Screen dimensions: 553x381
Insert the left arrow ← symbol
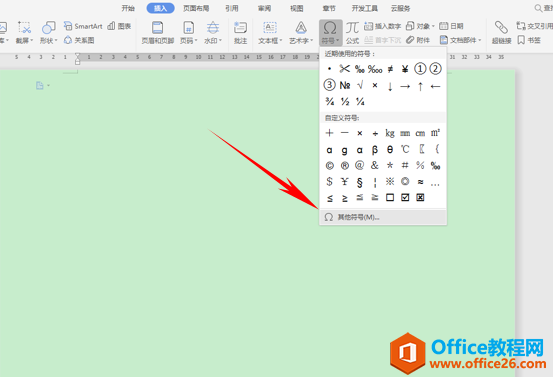click(x=435, y=86)
